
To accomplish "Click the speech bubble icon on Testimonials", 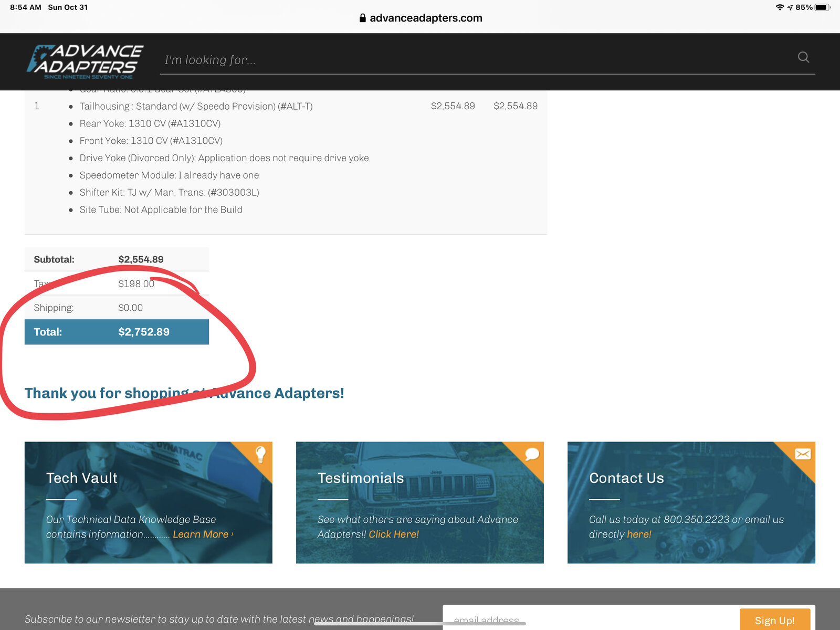I will point(532,454).
